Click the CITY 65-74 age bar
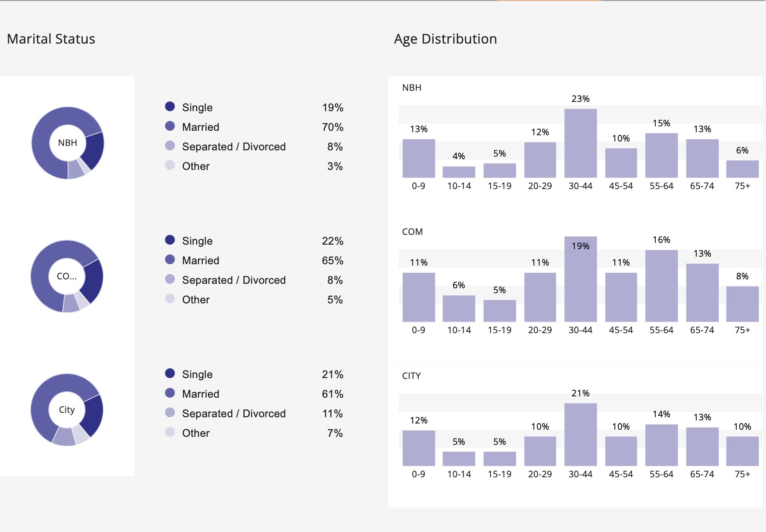This screenshot has height=532, width=766. 702,447
